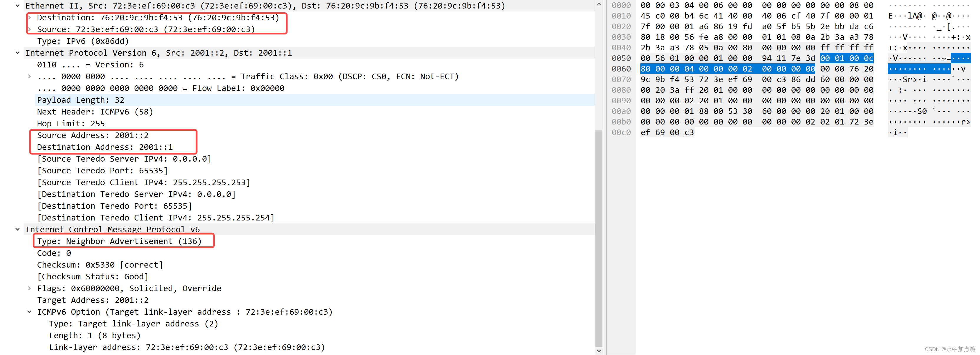Collapse the ICMPv6 Option subtree
Screen dimensions: 980x355
[x=29, y=312]
